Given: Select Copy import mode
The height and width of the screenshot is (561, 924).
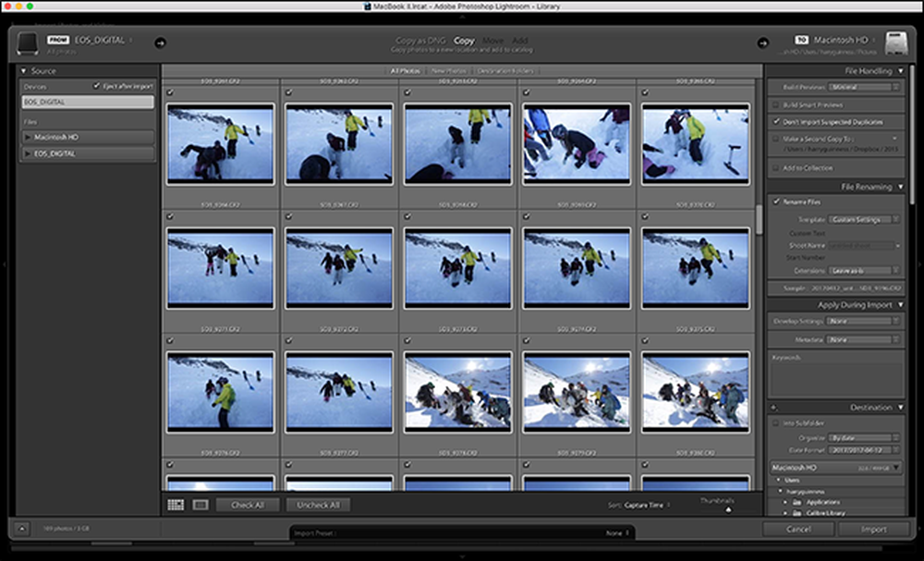Looking at the screenshot, I should (x=464, y=41).
